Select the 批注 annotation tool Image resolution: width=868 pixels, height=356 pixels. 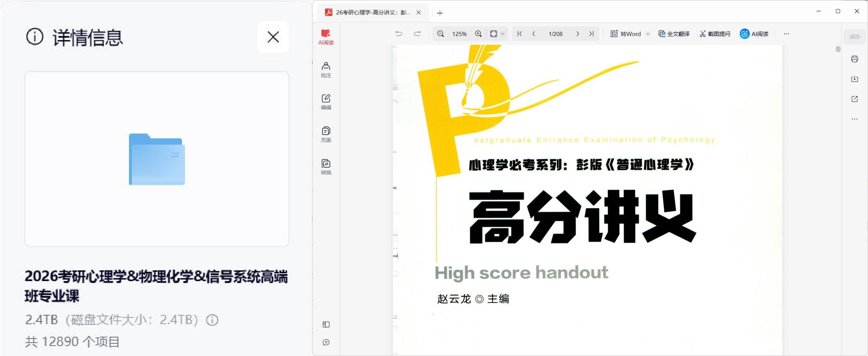tap(326, 69)
